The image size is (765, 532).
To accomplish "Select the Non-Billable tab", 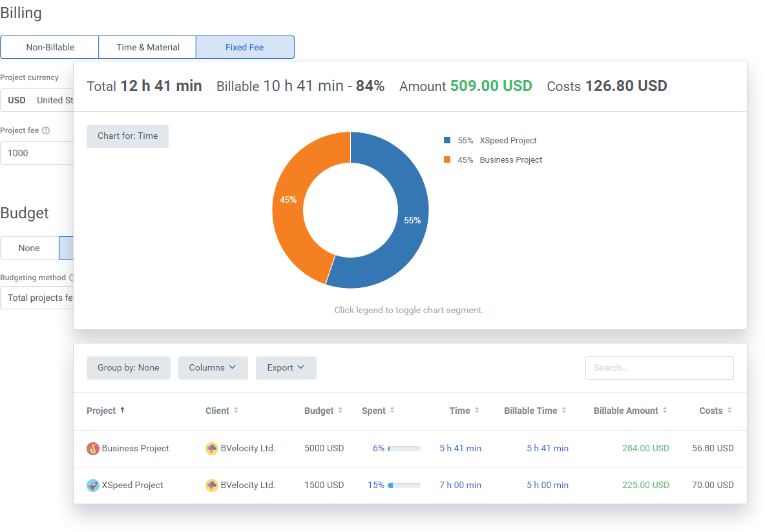I will [x=49, y=46].
